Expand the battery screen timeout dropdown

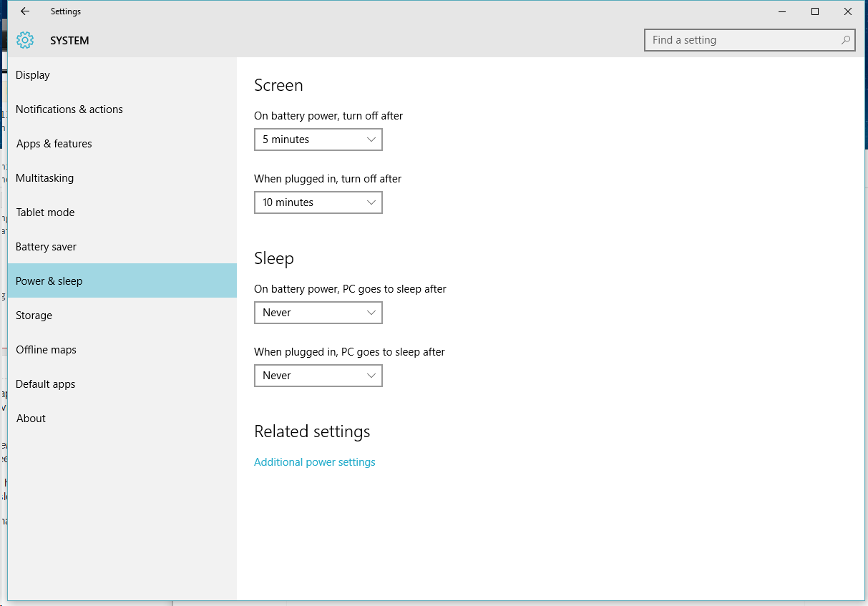[318, 139]
